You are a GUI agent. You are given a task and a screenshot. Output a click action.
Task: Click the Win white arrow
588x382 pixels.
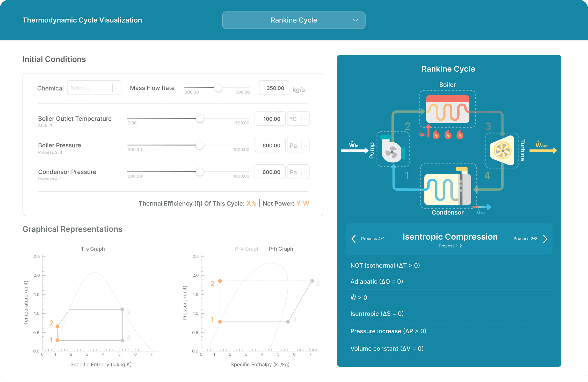coord(355,150)
